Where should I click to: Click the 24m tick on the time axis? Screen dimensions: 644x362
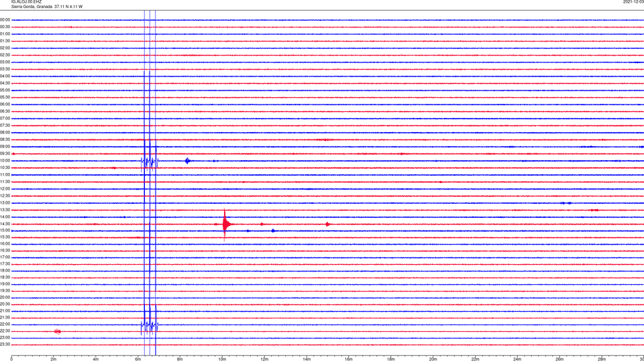tap(517, 359)
